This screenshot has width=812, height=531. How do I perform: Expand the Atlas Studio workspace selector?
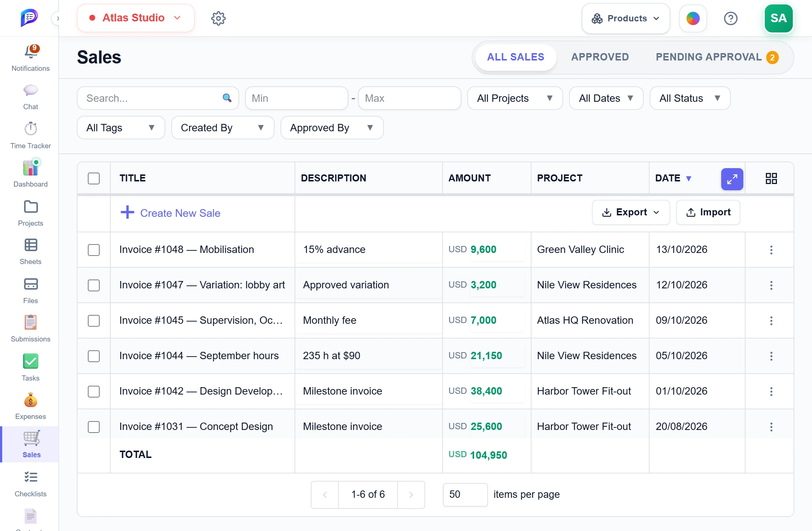(x=135, y=18)
